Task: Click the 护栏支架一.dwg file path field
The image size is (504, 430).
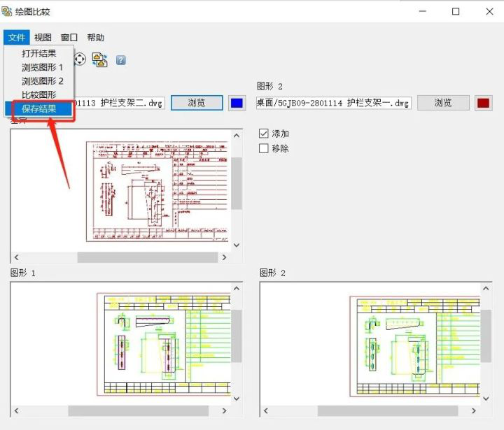Action: 333,103
